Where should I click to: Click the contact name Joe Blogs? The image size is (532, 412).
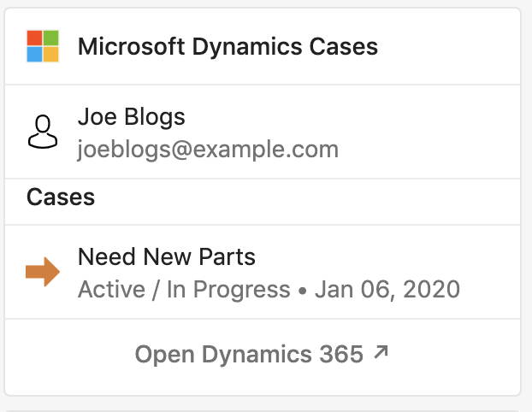132,116
